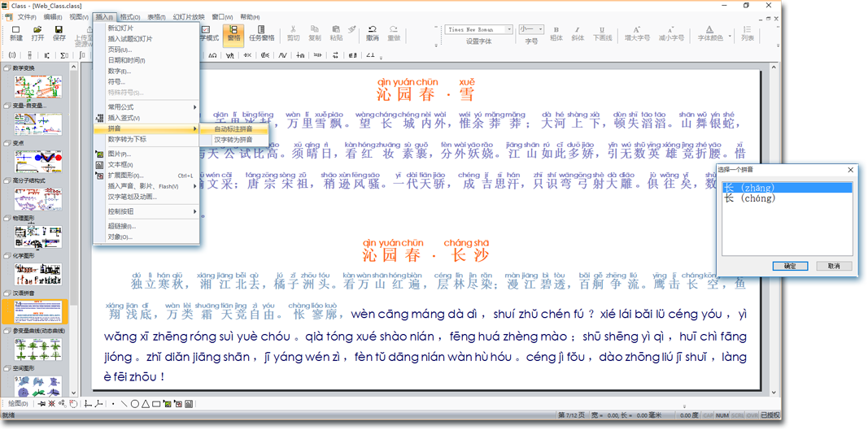Click the 列表 (List) icon
868x443 pixels.
pos(748,33)
